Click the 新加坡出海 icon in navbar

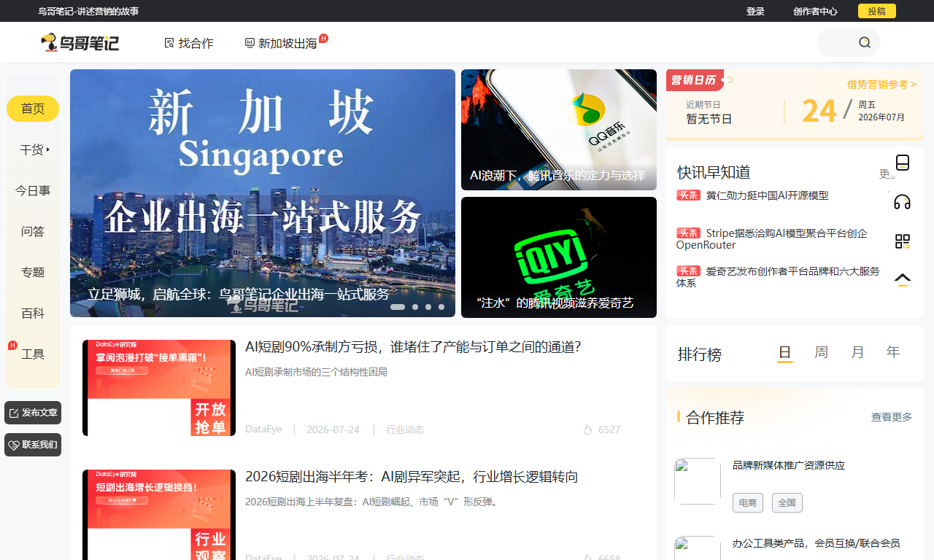coord(250,43)
